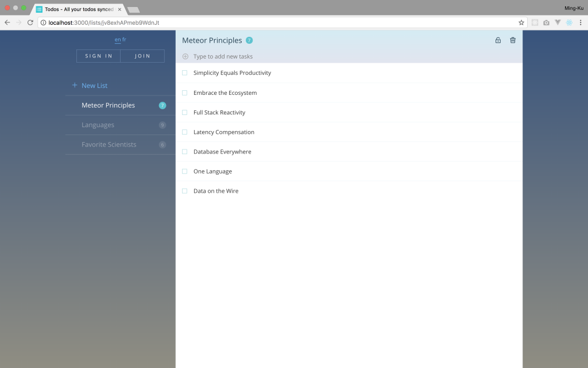
Task: Open the Languages list
Action: click(x=120, y=125)
